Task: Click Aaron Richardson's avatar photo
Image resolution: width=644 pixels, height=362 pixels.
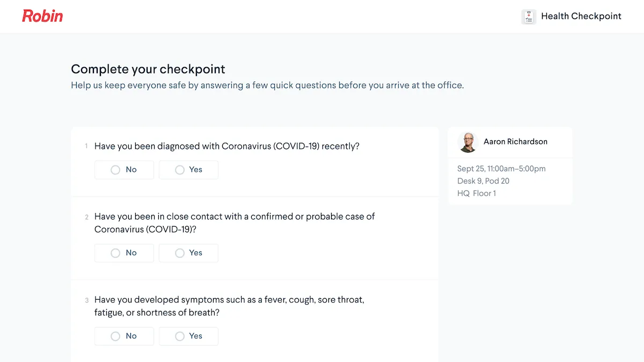Action: point(467,142)
